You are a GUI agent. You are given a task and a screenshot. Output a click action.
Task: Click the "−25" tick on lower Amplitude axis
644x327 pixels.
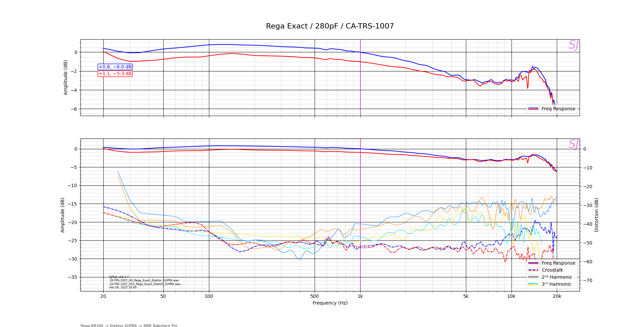[x=72, y=240]
